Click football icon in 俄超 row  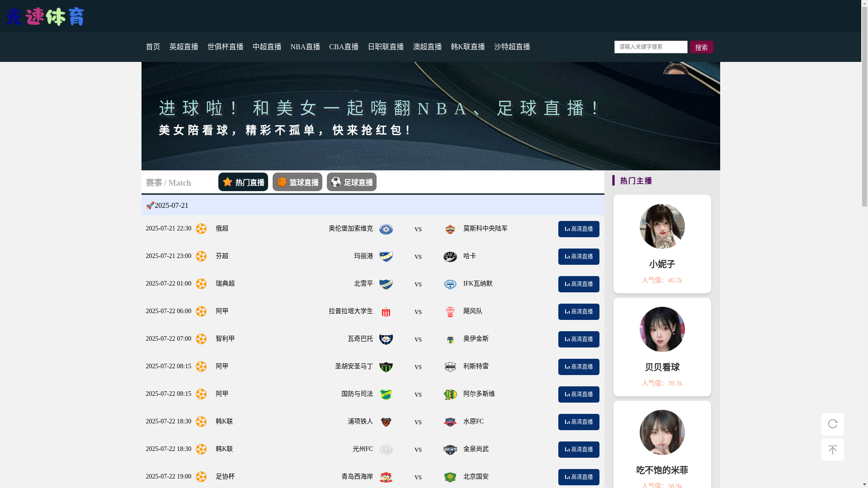click(x=201, y=229)
